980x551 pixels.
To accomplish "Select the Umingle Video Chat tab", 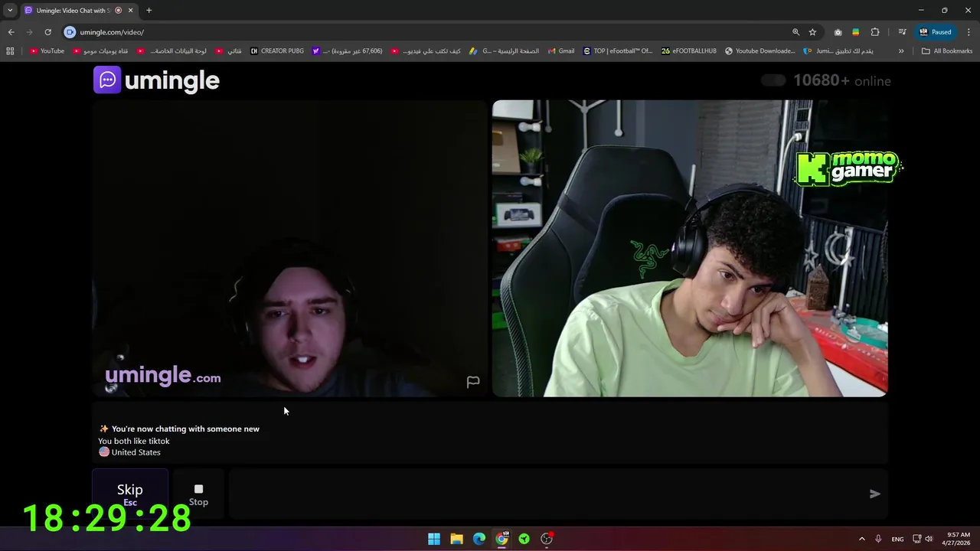I will click(x=73, y=11).
